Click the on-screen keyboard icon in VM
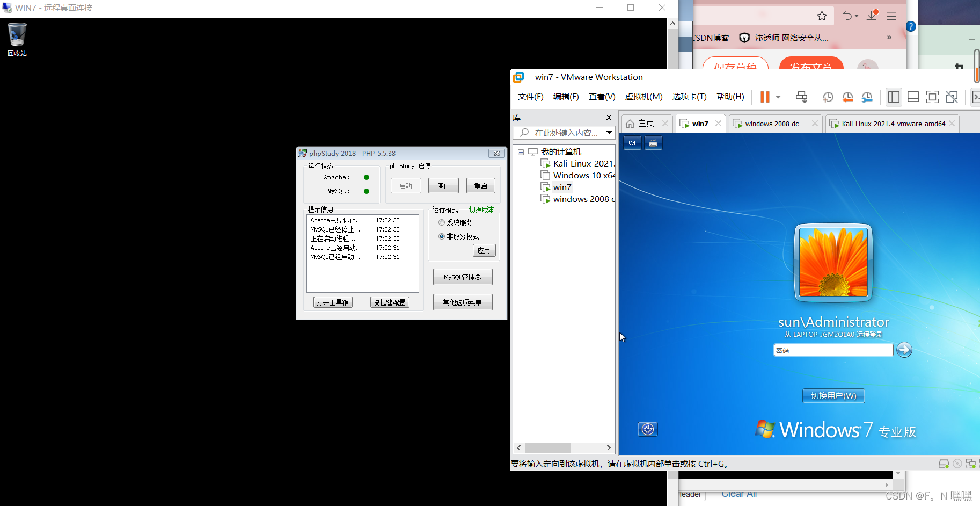The height and width of the screenshot is (506, 980). [653, 143]
